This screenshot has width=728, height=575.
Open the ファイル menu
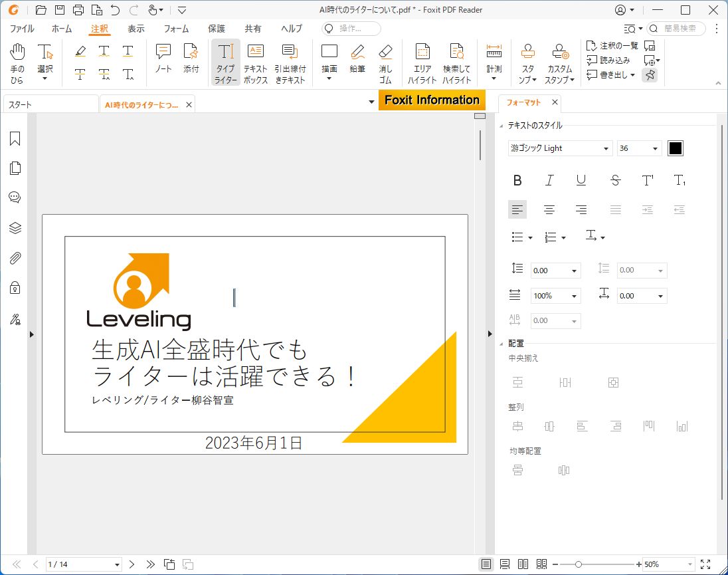click(x=22, y=29)
